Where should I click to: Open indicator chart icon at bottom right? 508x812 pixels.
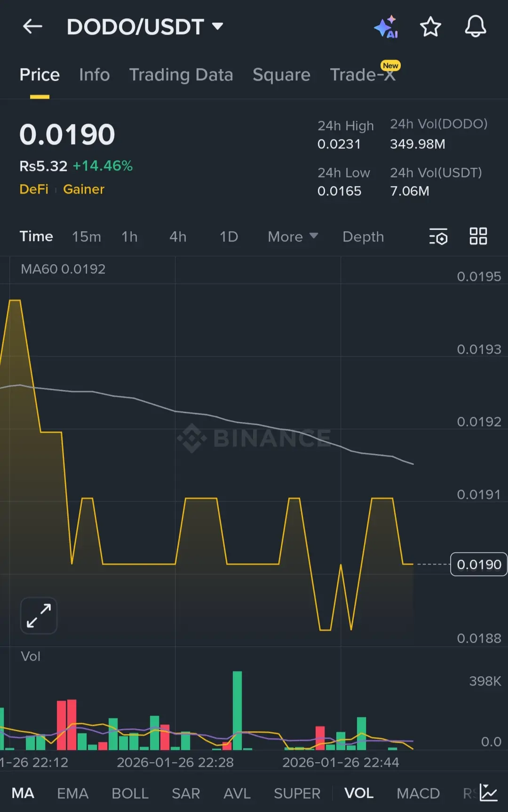(x=489, y=793)
